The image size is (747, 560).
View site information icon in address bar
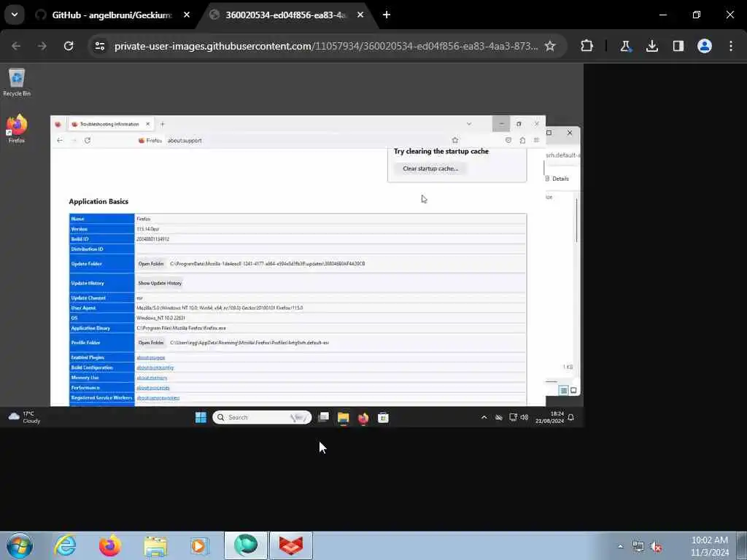pyautogui.click(x=99, y=46)
